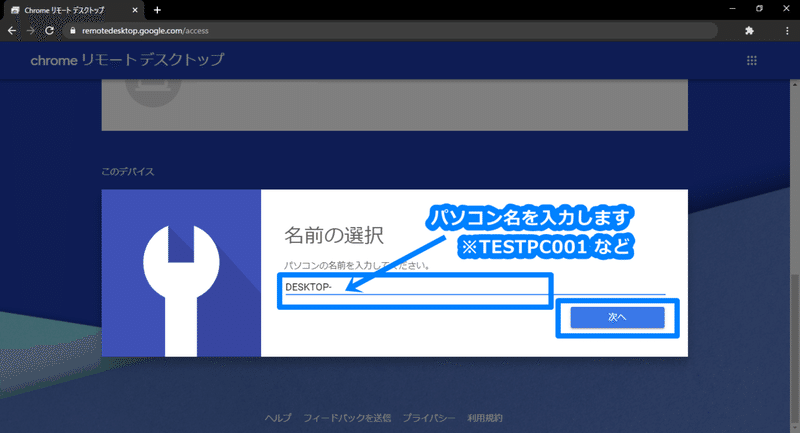Open フィードバックを送信 link
The height and width of the screenshot is (433, 800).
point(347,418)
